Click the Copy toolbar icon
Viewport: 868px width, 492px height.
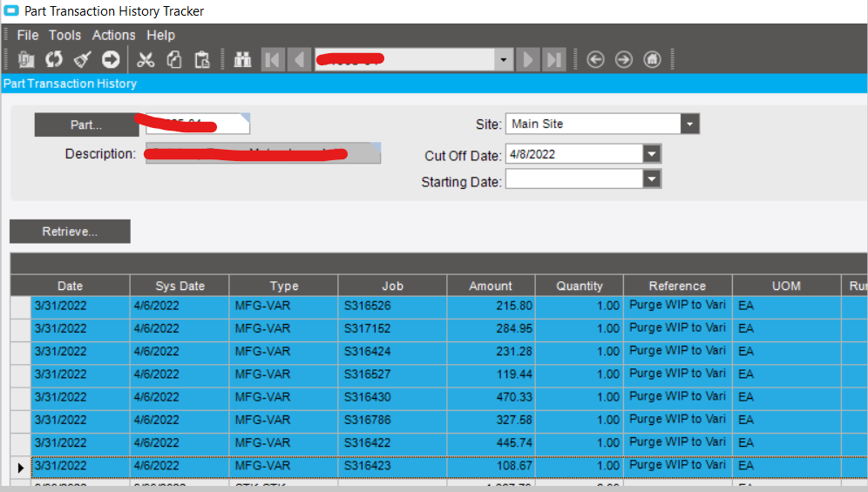click(x=173, y=59)
